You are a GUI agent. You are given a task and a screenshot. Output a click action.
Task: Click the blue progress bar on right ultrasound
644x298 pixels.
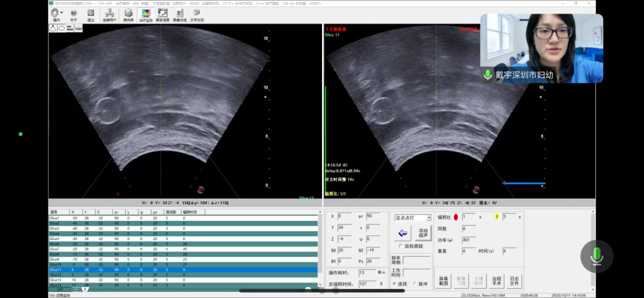coord(525,183)
